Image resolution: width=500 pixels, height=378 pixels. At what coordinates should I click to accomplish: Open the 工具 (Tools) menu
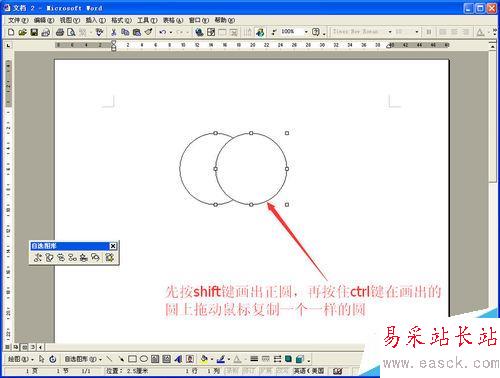tap(147, 20)
